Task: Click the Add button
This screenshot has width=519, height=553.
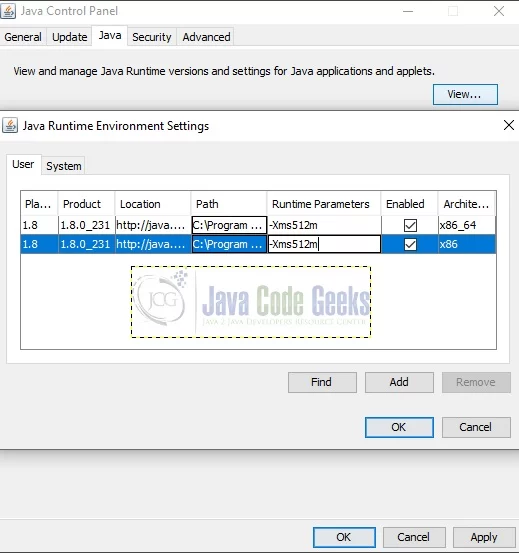Action: click(399, 382)
